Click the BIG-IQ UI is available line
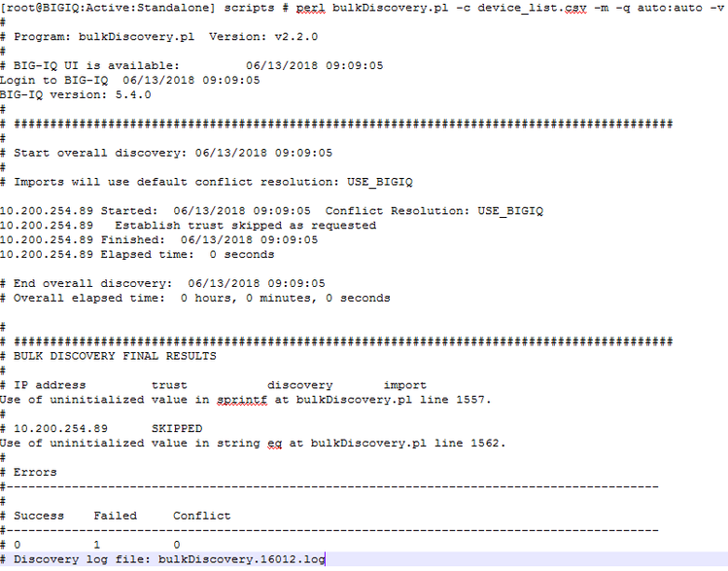 point(191,66)
